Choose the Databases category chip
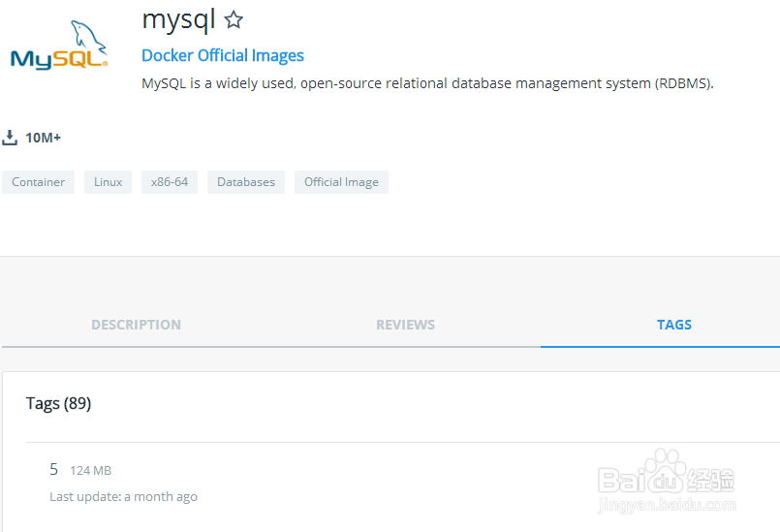 point(246,182)
